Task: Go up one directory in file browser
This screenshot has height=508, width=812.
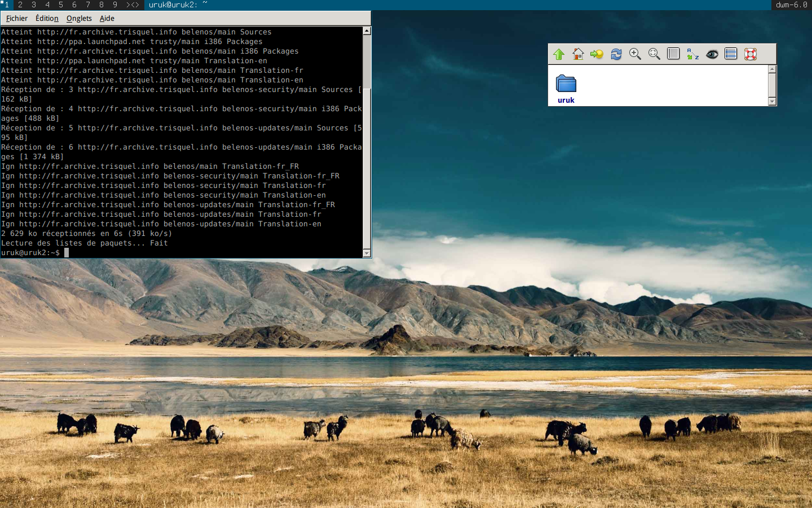Action: click(559, 54)
